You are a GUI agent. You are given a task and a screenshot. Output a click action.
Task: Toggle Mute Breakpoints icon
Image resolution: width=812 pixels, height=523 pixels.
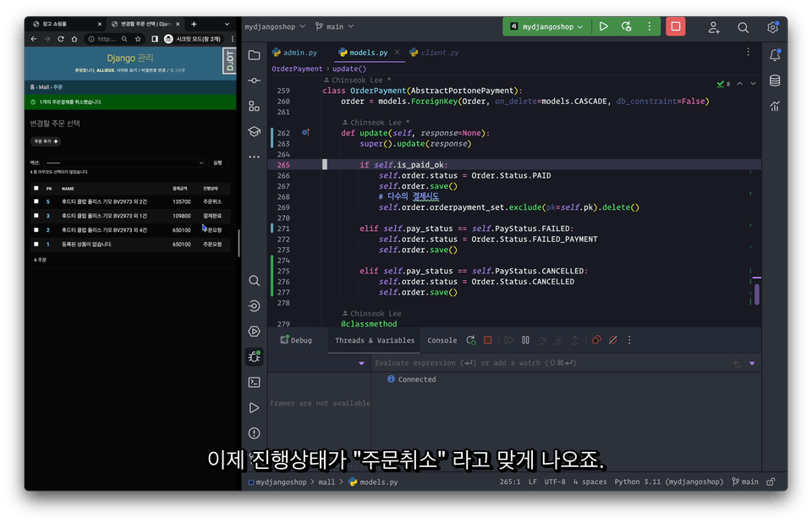tap(612, 340)
